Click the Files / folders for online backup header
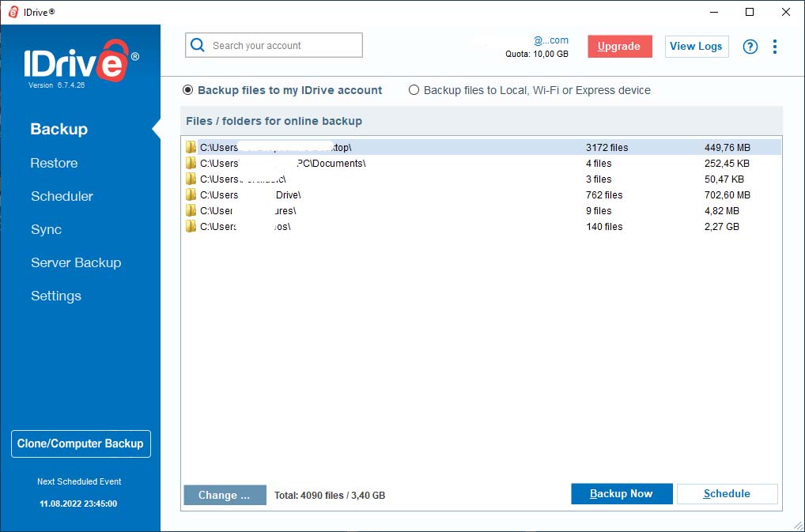 (274, 121)
